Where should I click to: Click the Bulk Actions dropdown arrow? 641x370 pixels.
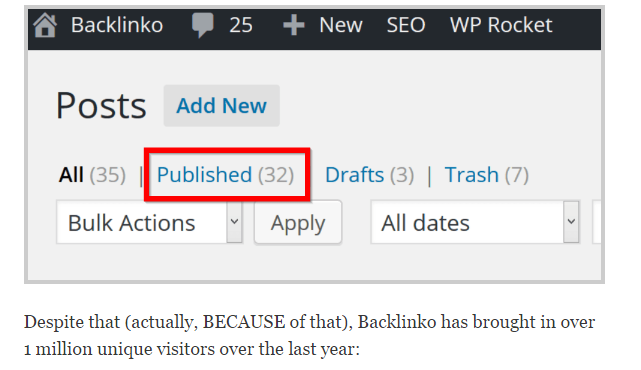[235, 222]
